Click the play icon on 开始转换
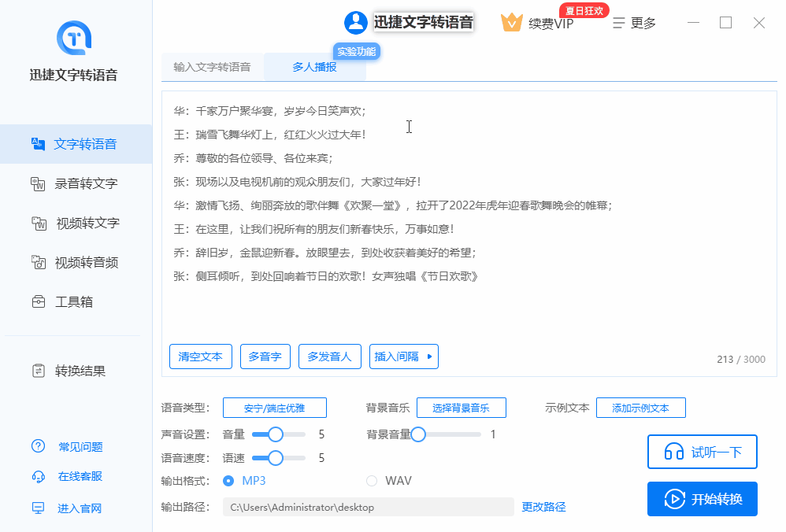 [x=675, y=499]
